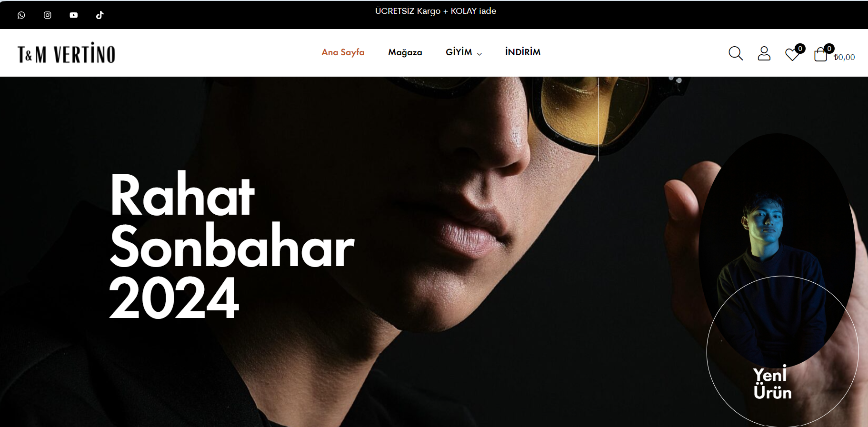Go to Ana Sayfa menu item

click(343, 52)
